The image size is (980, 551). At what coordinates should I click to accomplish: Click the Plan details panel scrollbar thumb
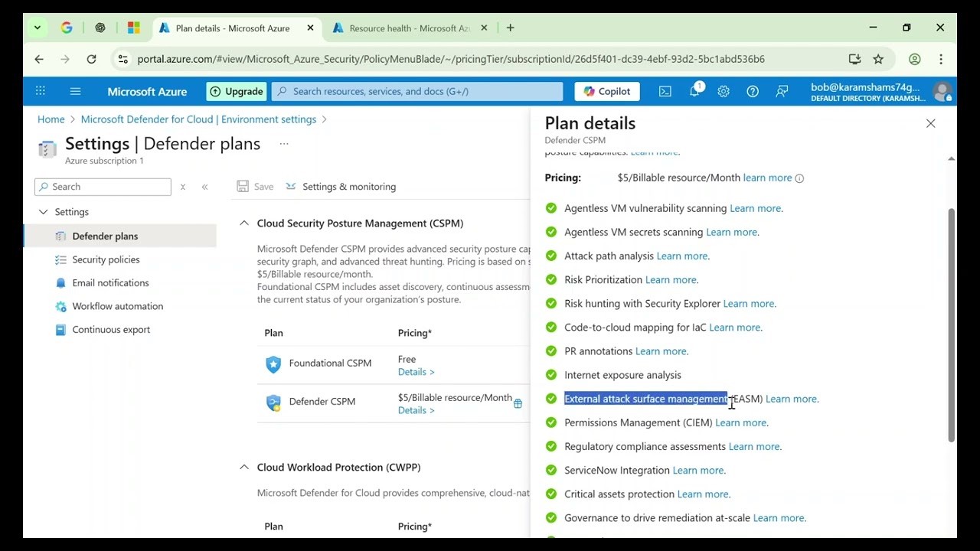952,324
